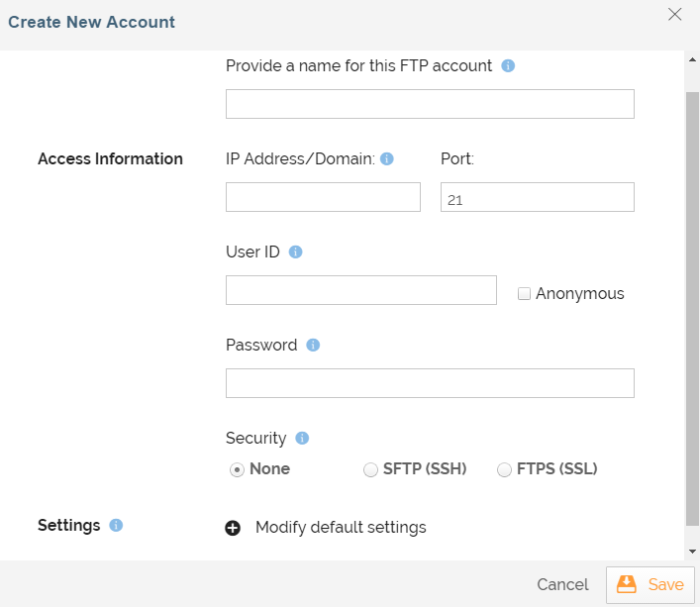700x607 pixels.
Task: Enable the Anonymous checkbox
Action: tap(525, 294)
